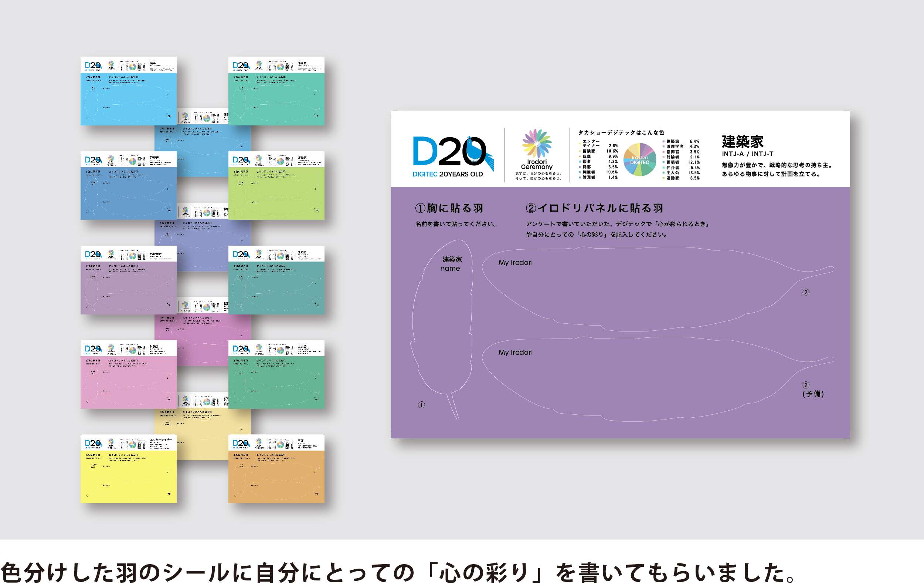Select the light green 運動家 card thumbnail
Image resolution: width=924 pixels, height=586 pixels.
pos(276,192)
